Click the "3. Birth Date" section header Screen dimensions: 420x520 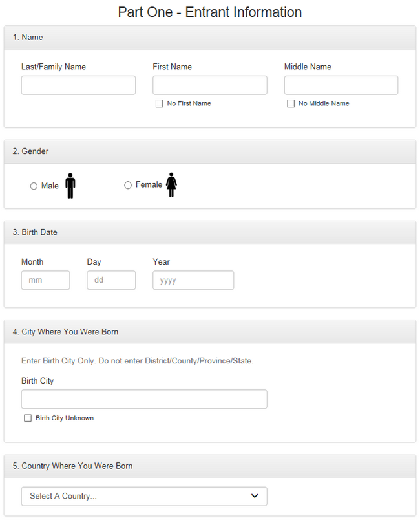point(39,232)
